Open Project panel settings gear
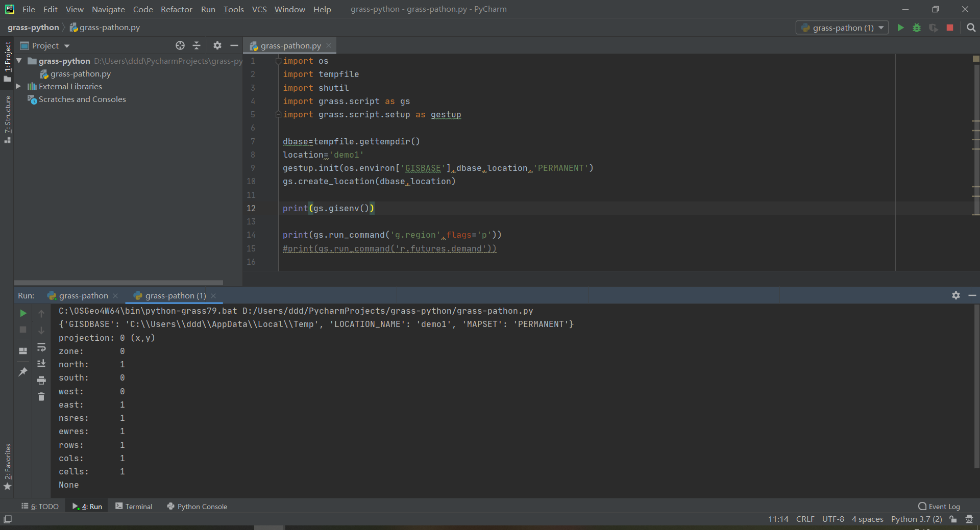This screenshot has width=980, height=530. 217,45
